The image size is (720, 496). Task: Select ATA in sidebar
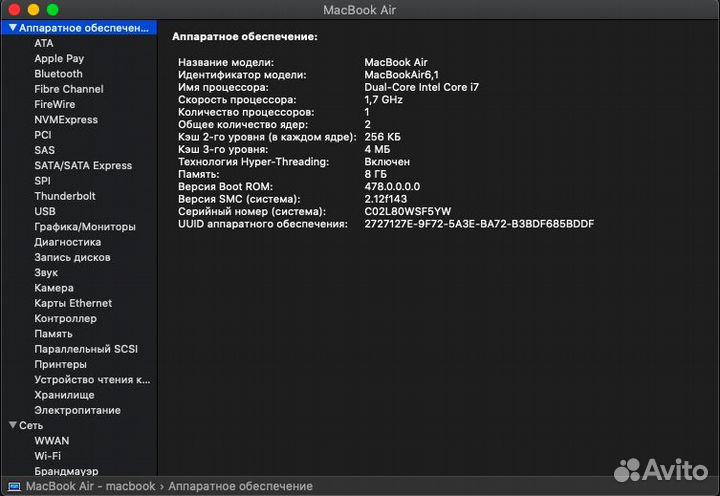(x=44, y=43)
